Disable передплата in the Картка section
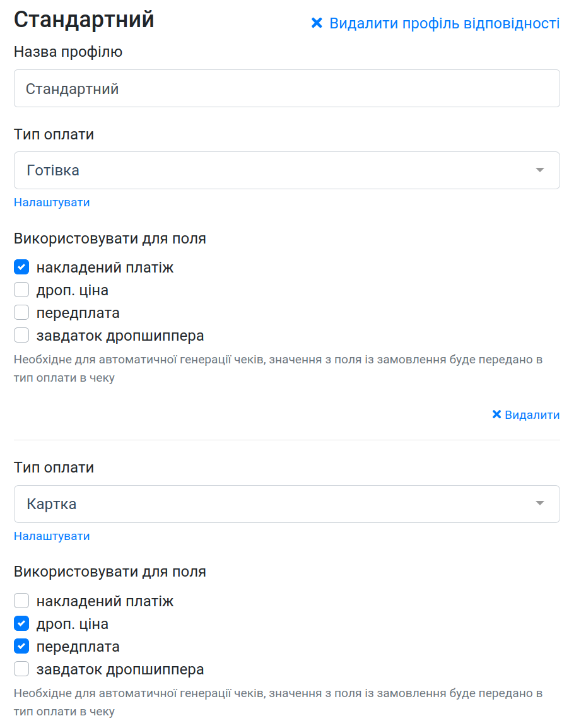The height and width of the screenshot is (728, 569). pos(21,646)
